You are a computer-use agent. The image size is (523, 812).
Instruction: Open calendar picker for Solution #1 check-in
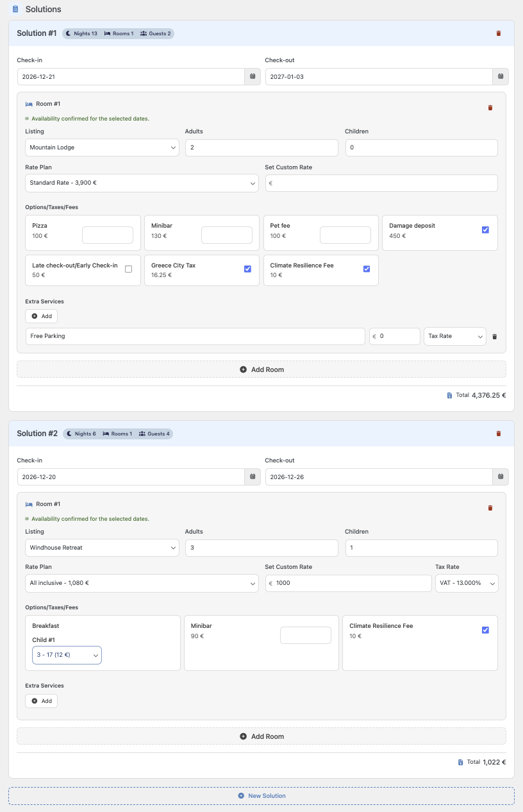click(253, 76)
